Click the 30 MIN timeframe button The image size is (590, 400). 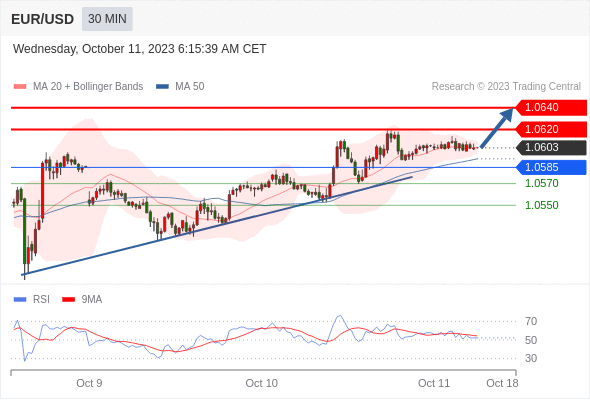107,19
